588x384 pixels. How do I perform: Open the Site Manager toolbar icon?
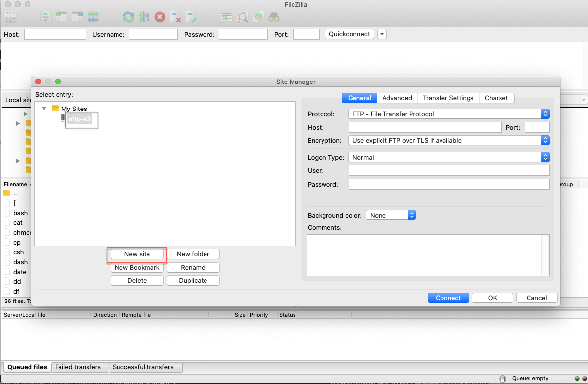10,17
